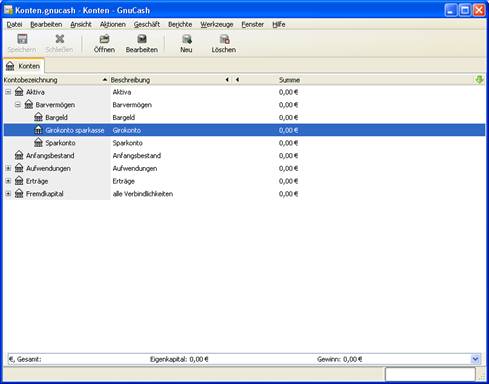This screenshot has width=489, height=384.
Task: Click the bank icon beside Anfangsbestand
Action: pyautogui.click(x=19, y=155)
